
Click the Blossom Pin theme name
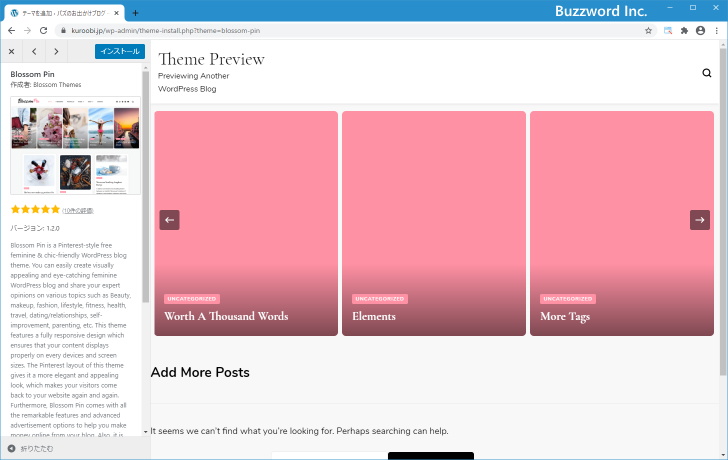(32, 74)
